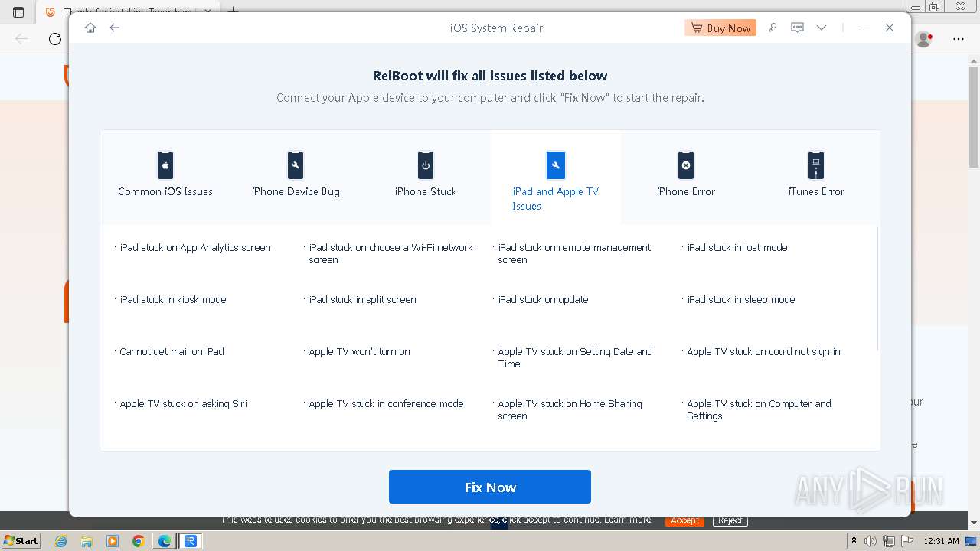Open the volume tray icon
The image size is (980, 551).
click(x=871, y=541)
